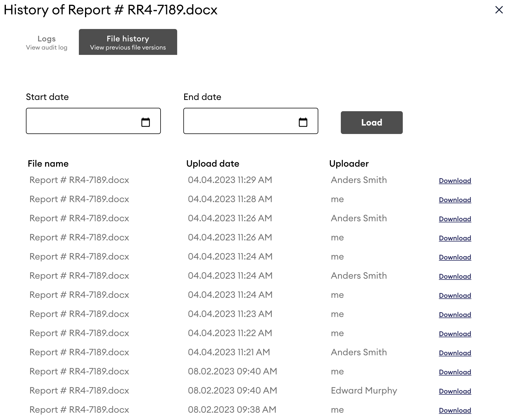Click the Start date label
Screen dimensions: 507x420
[x=47, y=97]
